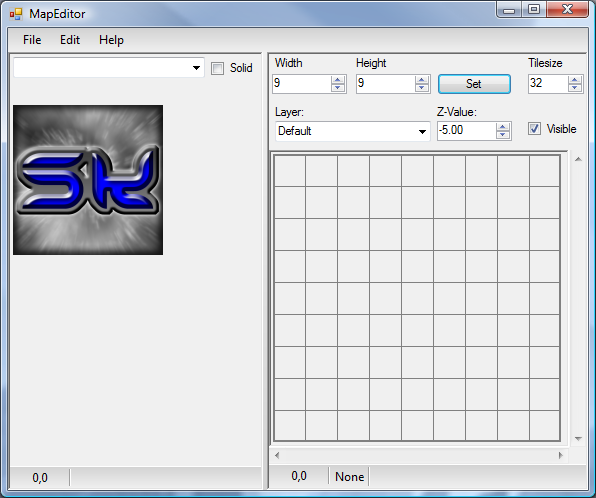596x498 pixels.
Task: Open the Edit menu
Action: [70, 40]
